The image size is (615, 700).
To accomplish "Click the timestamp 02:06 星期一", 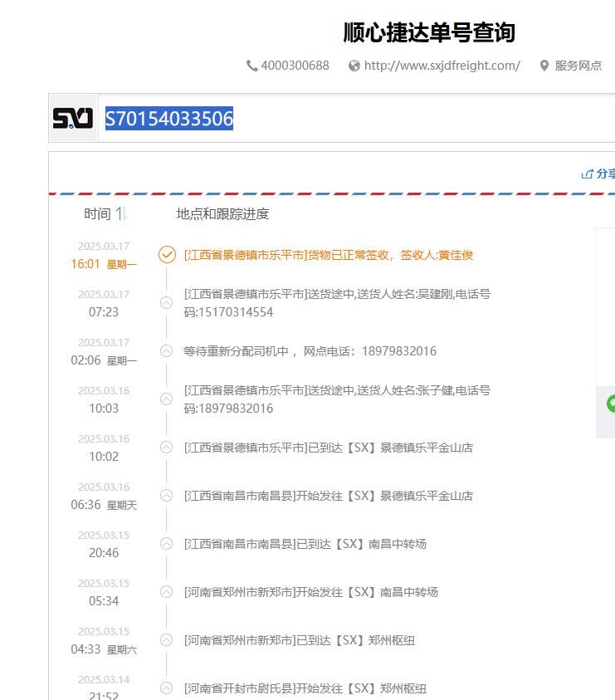I will (104, 360).
